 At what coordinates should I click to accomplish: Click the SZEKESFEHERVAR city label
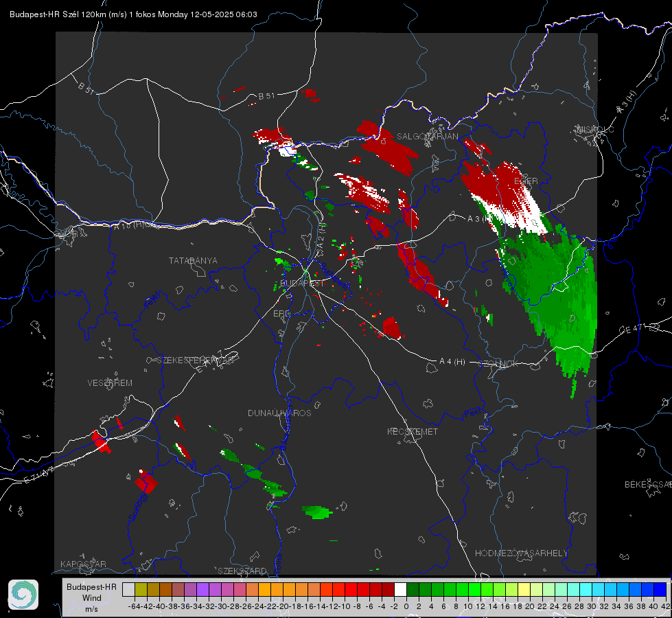point(195,360)
